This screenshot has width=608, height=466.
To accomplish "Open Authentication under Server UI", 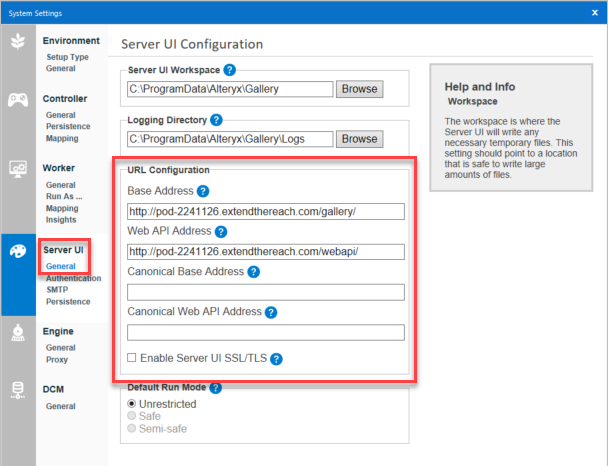I will coord(73,278).
